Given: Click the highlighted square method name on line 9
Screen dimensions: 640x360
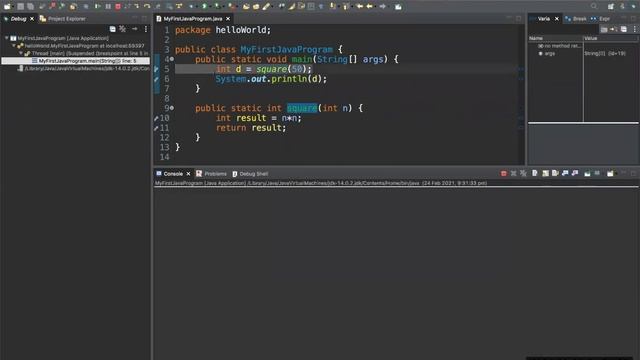Looking at the screenshot, I should pos(302,108).
